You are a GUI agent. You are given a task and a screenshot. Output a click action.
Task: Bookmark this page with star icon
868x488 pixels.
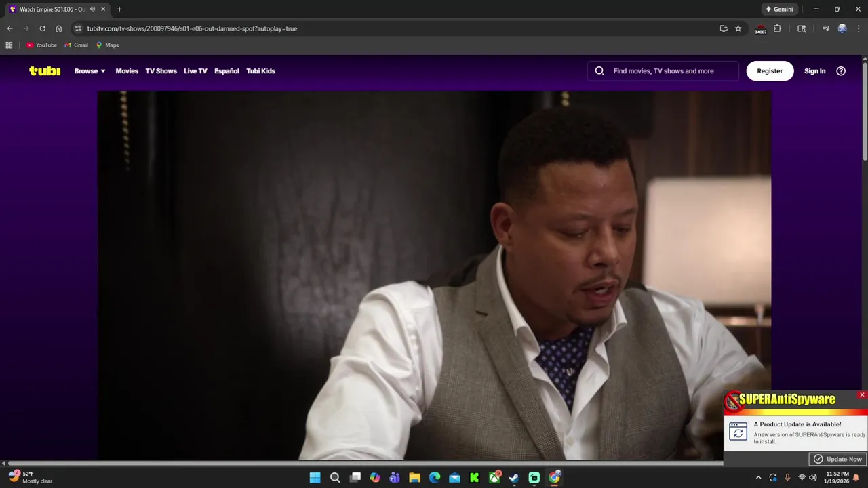[x=738, y=28]
